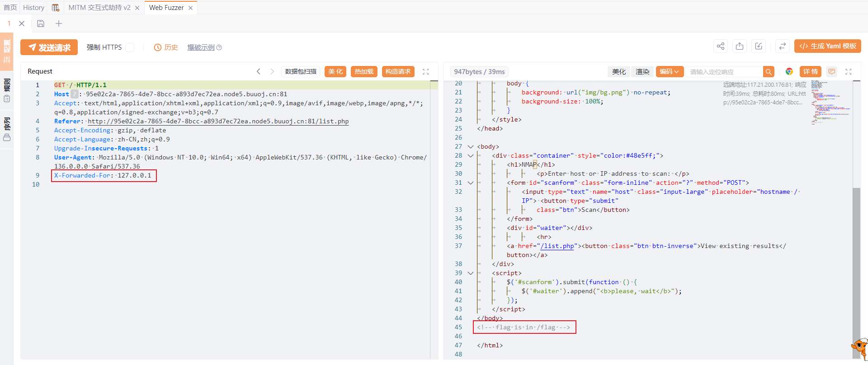Click the export upload icon

point(740,46)
